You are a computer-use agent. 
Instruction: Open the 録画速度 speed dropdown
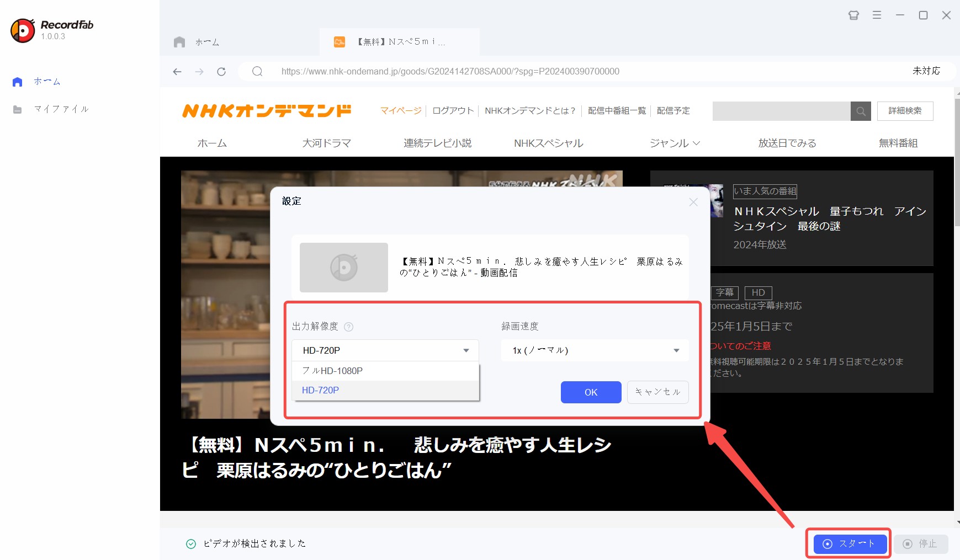(595, 350)
